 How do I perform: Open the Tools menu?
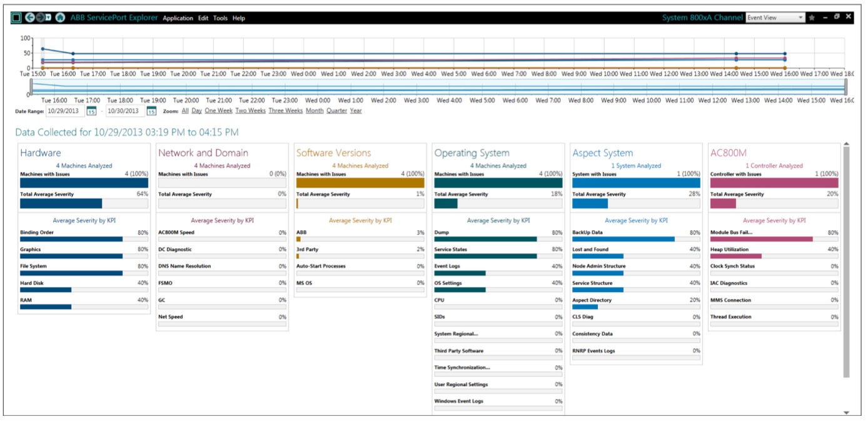click(x=220, y=18)
